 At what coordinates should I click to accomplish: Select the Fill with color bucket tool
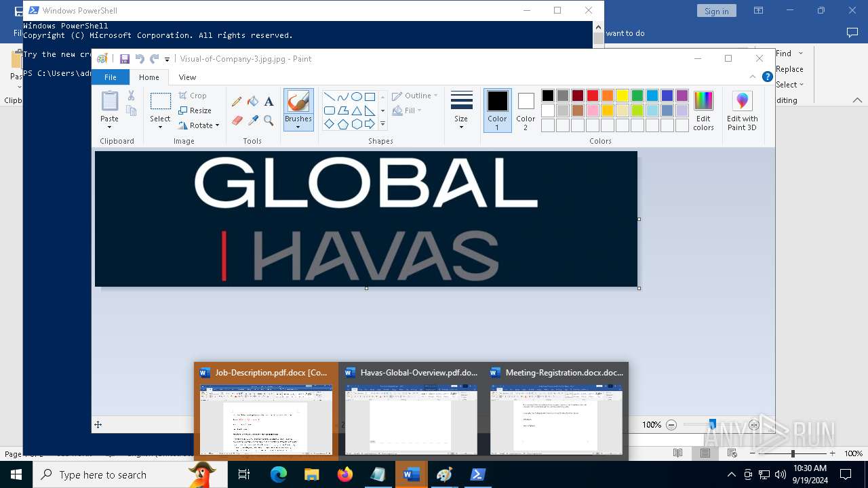[253, 102]
